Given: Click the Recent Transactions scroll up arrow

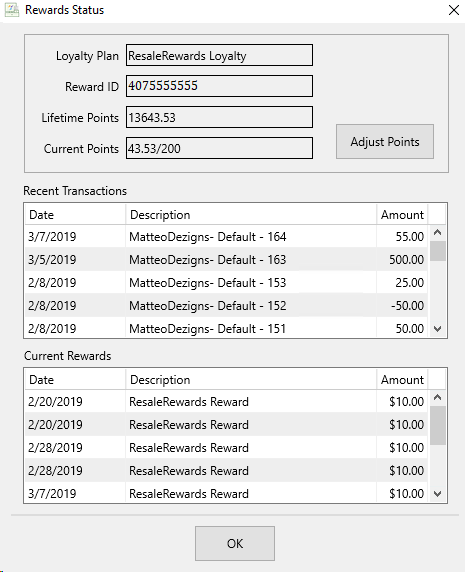Looking at the screenshot, I should point(438,232).
